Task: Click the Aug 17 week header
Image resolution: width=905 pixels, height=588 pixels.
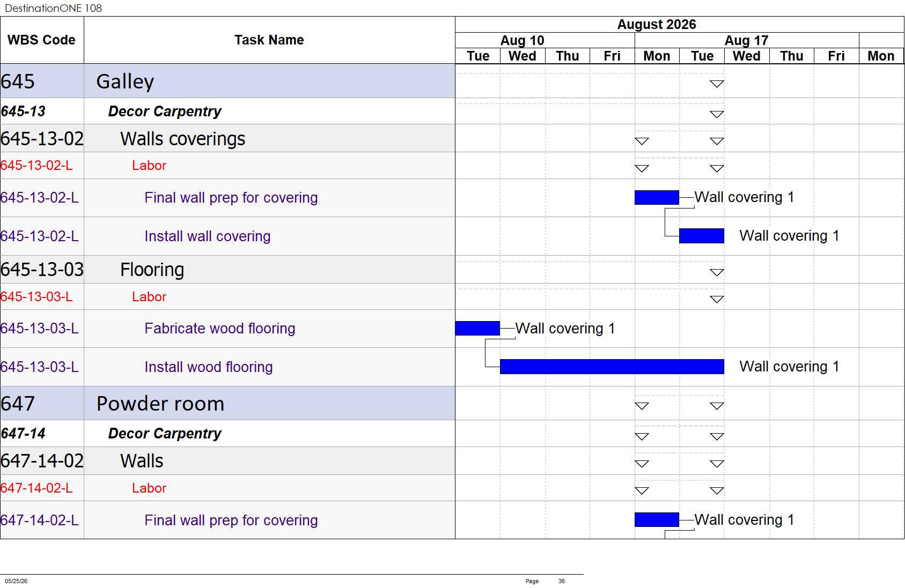Action: point(747,40)
